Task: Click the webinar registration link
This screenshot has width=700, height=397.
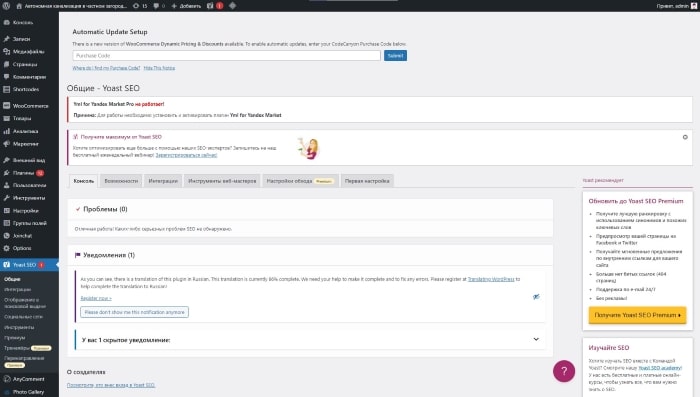Action: (x=186, y=155)
